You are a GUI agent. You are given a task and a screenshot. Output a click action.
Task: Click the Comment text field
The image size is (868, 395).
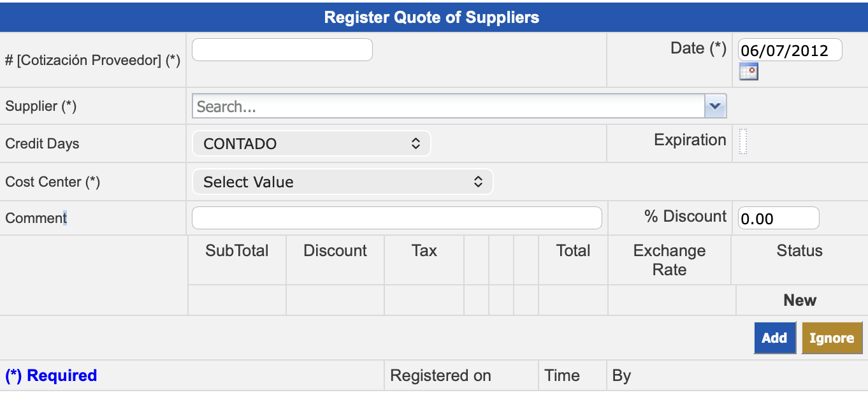[396, 218]
